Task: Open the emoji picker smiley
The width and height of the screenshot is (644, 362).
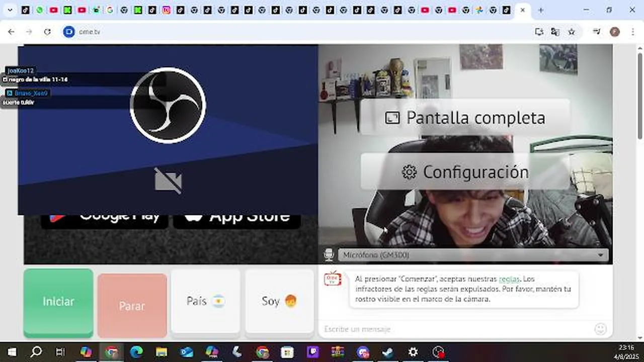Action: click(x=600, y=329)
